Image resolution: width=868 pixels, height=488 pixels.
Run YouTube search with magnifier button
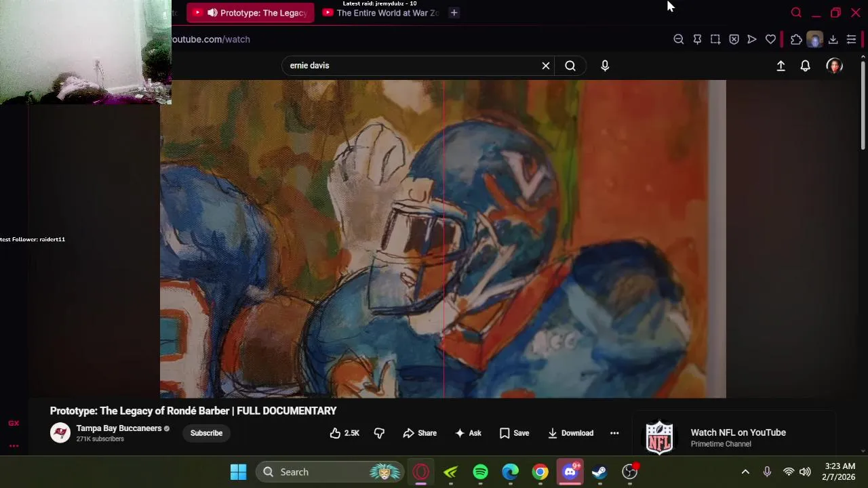coord(570,66)
